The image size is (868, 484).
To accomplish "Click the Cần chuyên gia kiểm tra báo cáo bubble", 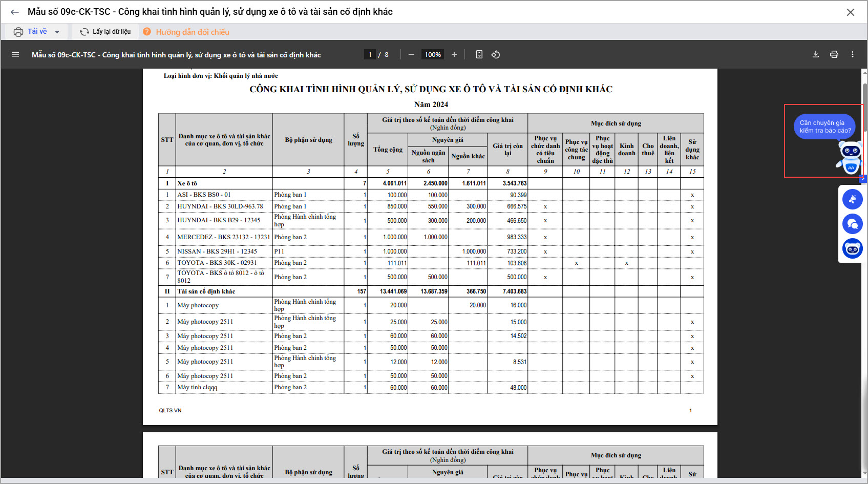I will click(x=824, y=127).
